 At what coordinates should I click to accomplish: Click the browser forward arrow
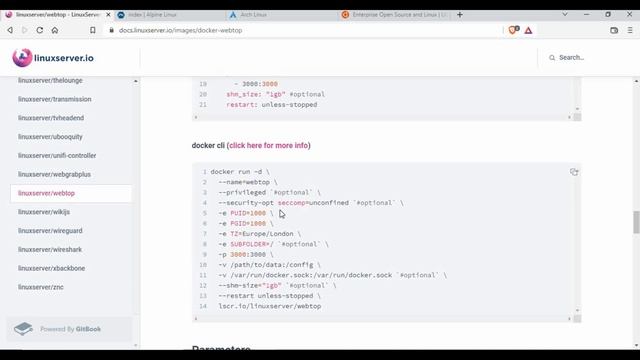pos(24,30)
